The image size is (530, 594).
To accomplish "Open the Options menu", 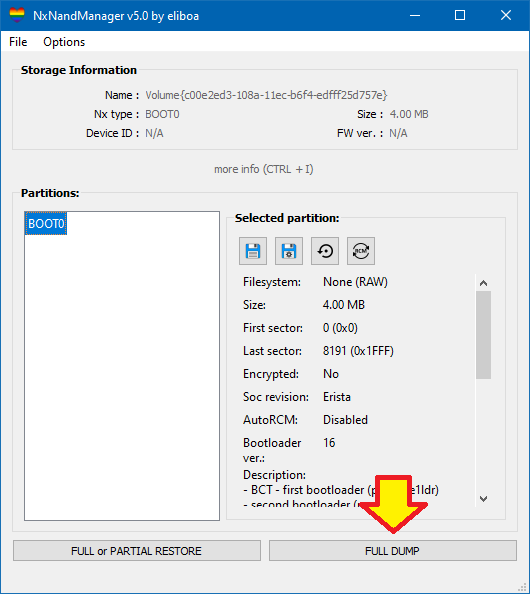I will coord(64,42).
